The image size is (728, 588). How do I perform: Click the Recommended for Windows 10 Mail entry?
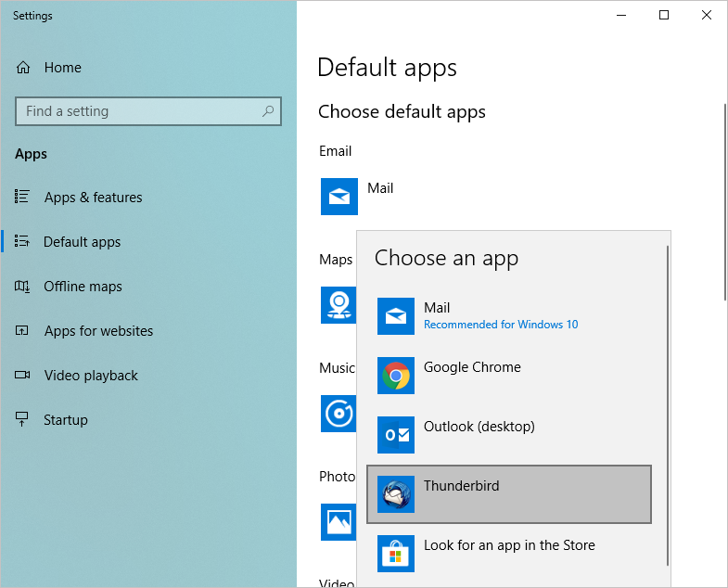(500, 316)
